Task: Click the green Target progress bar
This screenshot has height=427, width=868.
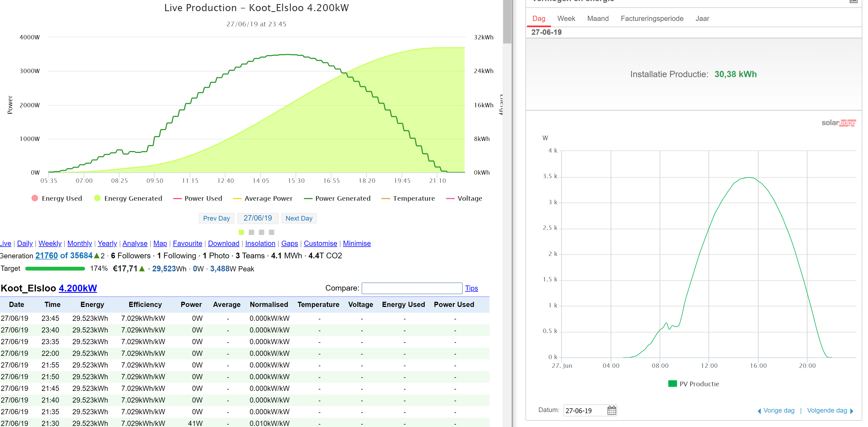Action: (x=55, y=269)
